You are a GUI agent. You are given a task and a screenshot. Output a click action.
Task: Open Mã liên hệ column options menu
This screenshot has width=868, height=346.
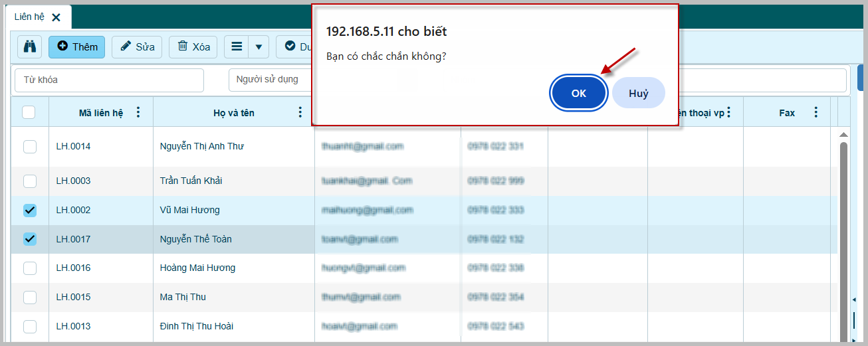138,112
